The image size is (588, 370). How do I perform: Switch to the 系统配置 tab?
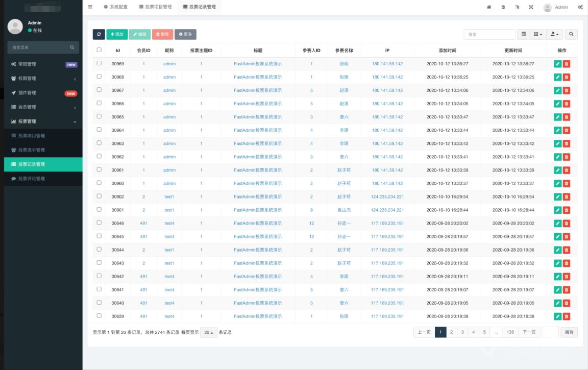pyautogui.click(x=115, y=7)
